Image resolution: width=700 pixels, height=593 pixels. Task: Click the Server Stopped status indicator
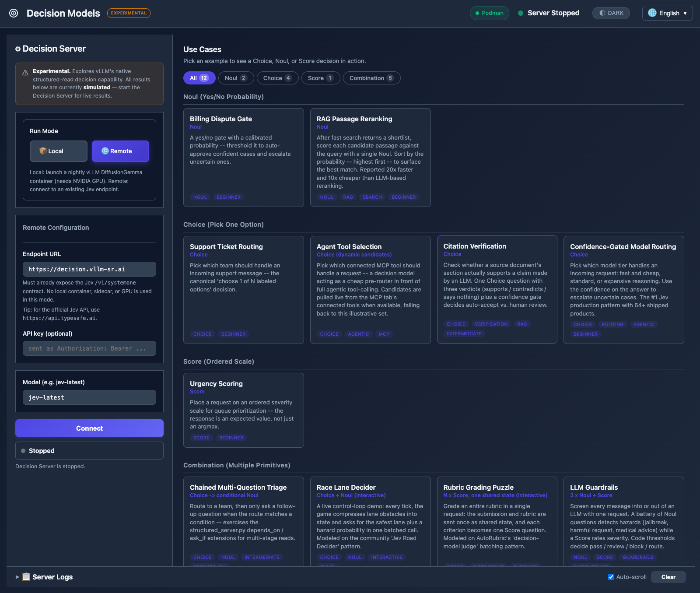pyautogui.click(x=549, y=13)
